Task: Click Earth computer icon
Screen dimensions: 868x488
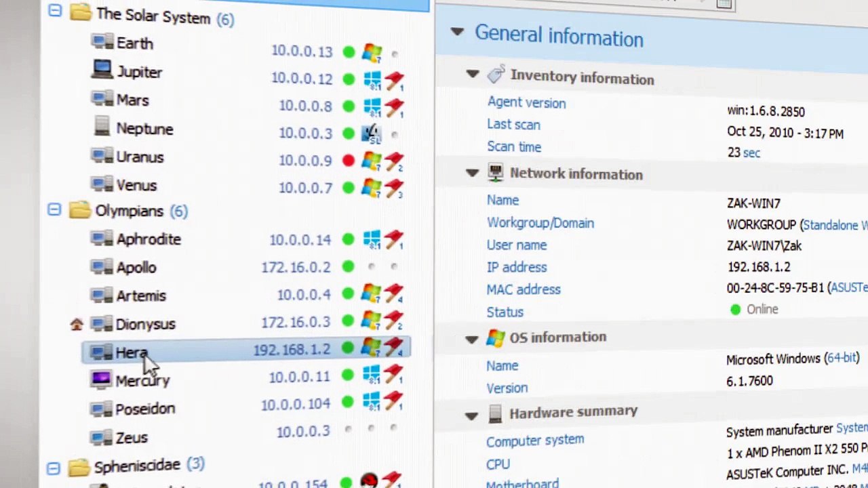Action: pyautogui.click(x=102, y=42)
